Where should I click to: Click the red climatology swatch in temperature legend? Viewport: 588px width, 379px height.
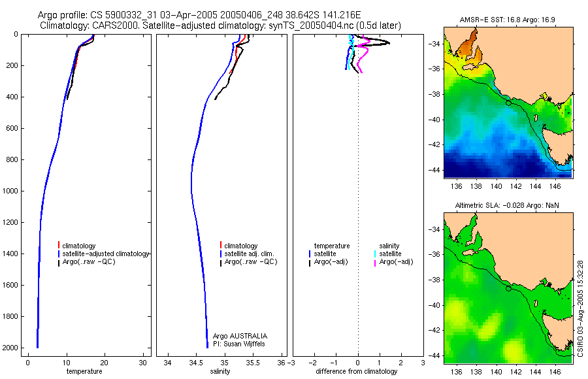(x=59, y=245)
